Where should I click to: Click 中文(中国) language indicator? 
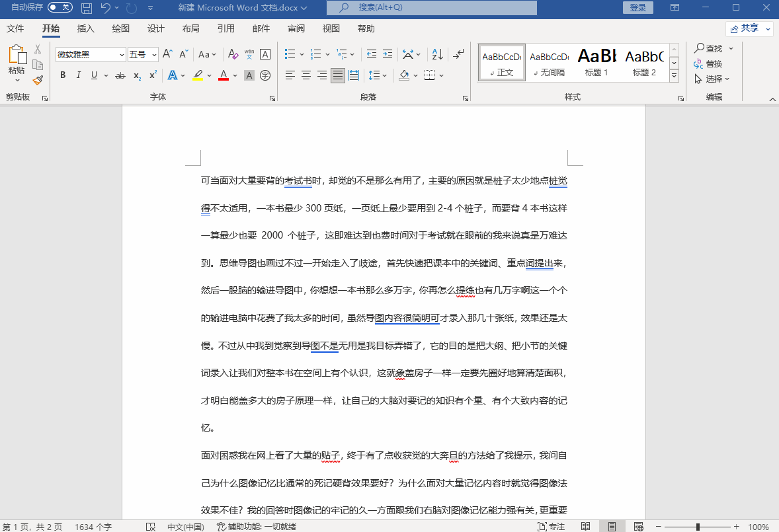186,527
